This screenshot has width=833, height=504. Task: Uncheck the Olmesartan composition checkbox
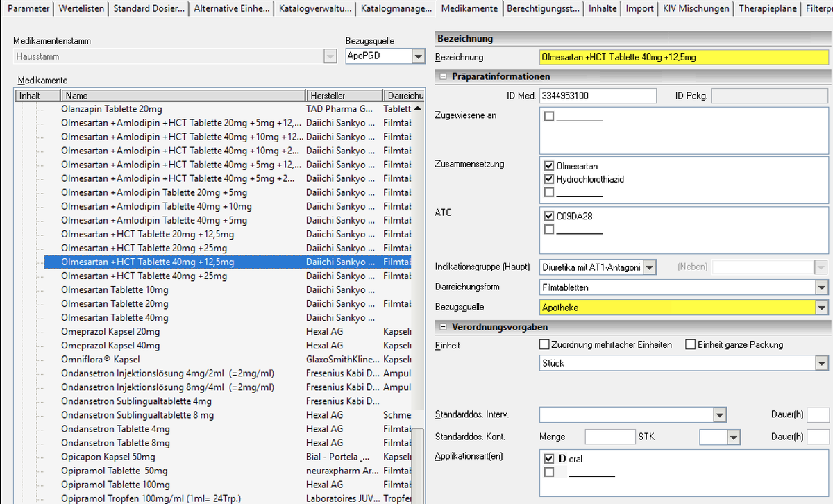click(x=549, y=167)
